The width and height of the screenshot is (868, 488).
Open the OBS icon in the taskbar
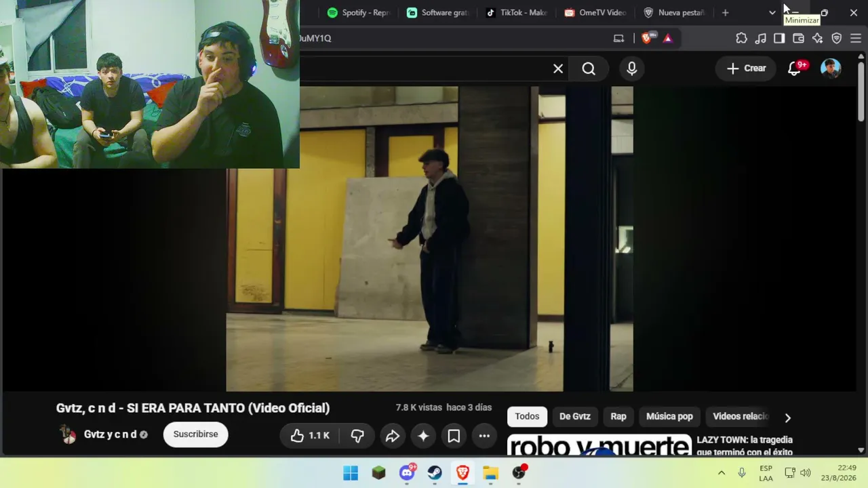point(519,473)
